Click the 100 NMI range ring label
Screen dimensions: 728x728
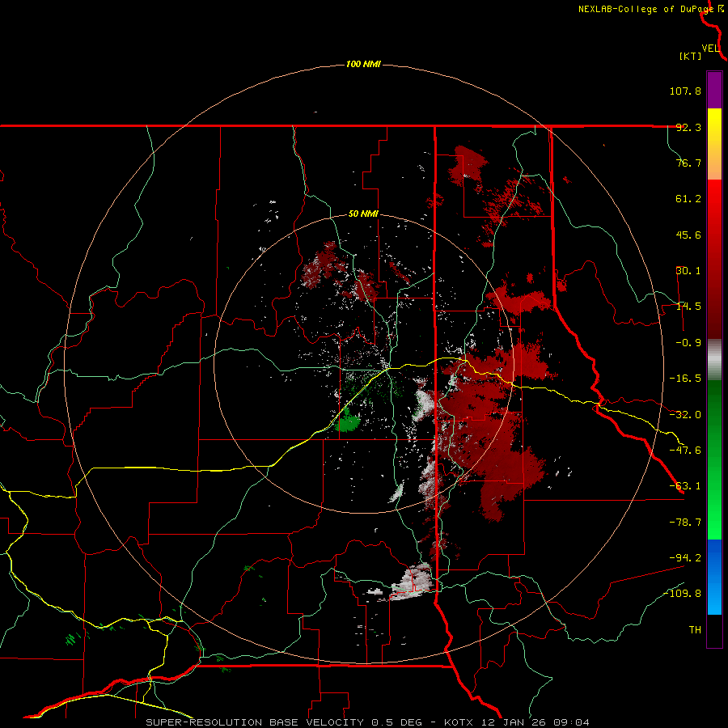pyautogui.click(x=363, y=64)
